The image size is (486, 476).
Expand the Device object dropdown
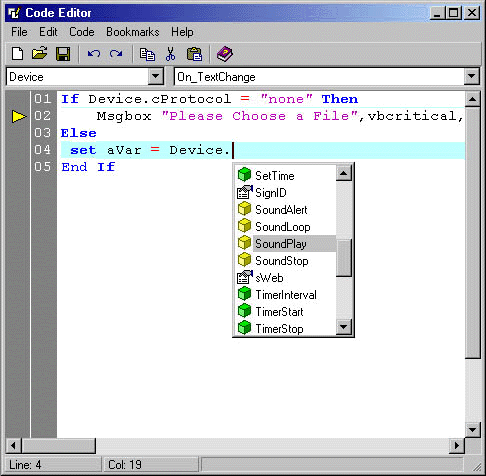tap(155, 76)
